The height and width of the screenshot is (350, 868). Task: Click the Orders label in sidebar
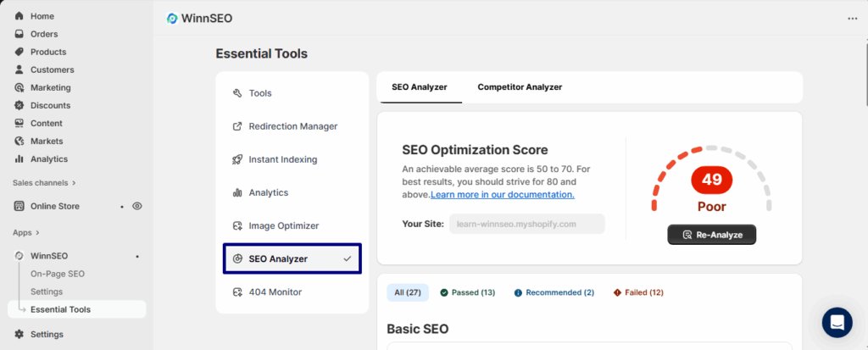44,34
